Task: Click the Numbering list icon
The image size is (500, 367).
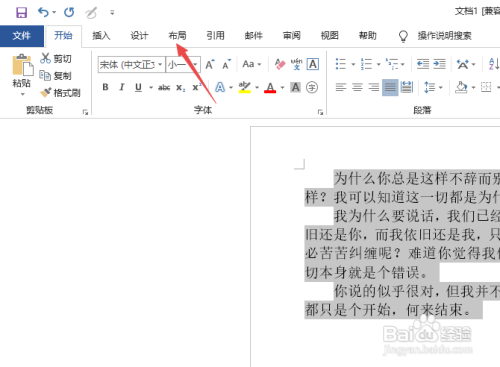Action: tap(366, 64)
